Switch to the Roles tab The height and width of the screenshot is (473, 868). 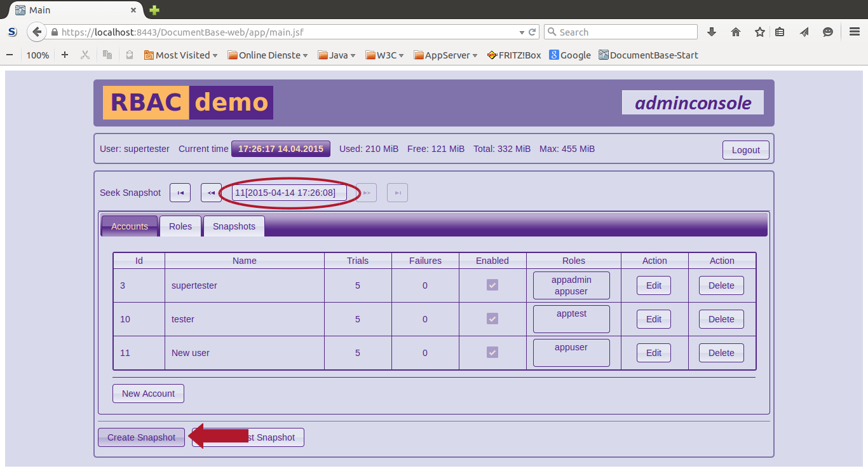point(180,226)
